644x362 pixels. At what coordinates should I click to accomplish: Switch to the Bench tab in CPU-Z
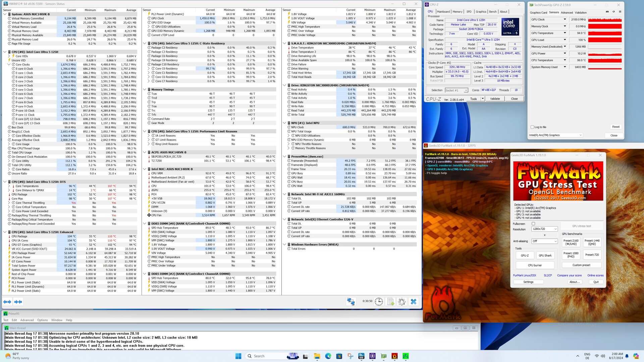pyautogui.click(x=493, y=11)
